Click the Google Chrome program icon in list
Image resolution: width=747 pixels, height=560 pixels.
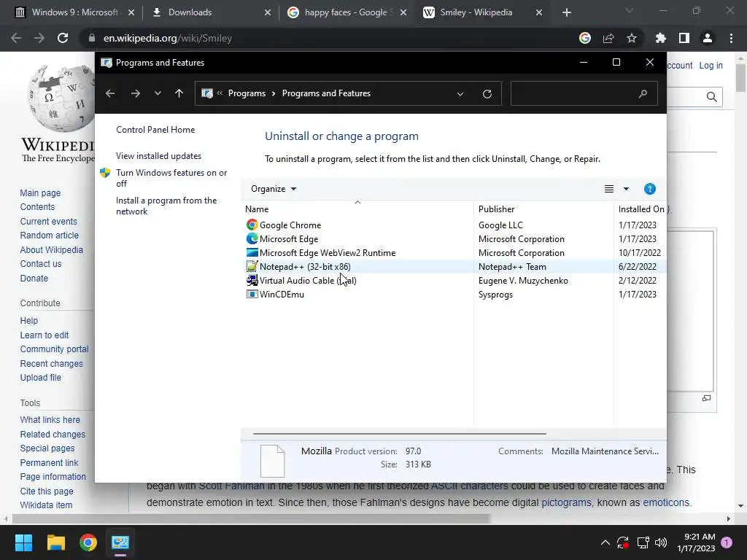tap(252, 225)
